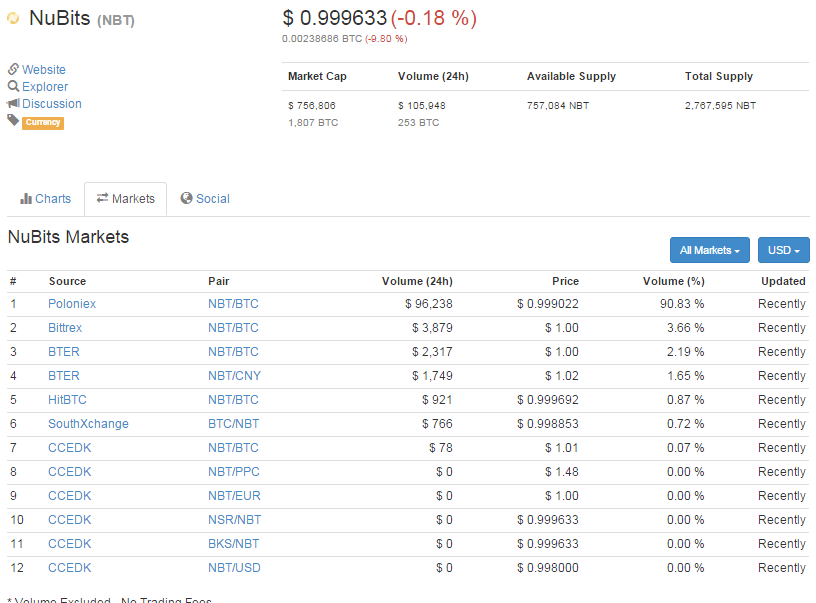This screenshot has height=603, width=816.
Task: Click the $ 0.999633 price heading
Action: click(x=335, y=18)
